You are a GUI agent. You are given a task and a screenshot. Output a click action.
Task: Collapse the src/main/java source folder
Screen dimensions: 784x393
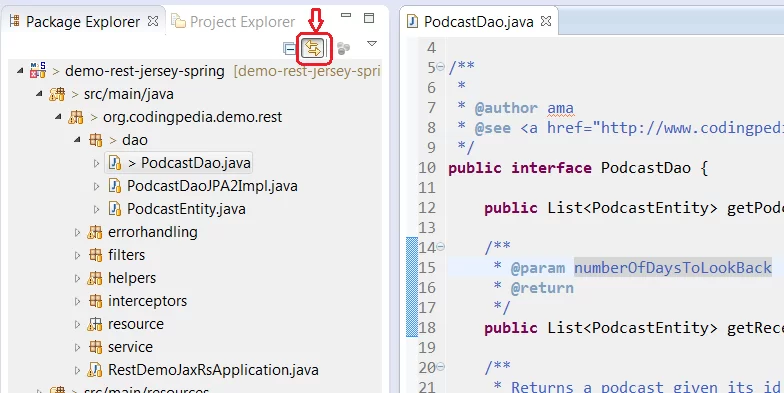pyautogui.click(x=39, y=94)
